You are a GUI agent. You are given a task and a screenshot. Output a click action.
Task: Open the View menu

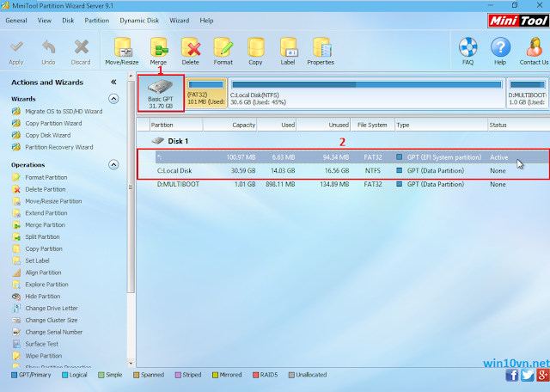[44, 21]
